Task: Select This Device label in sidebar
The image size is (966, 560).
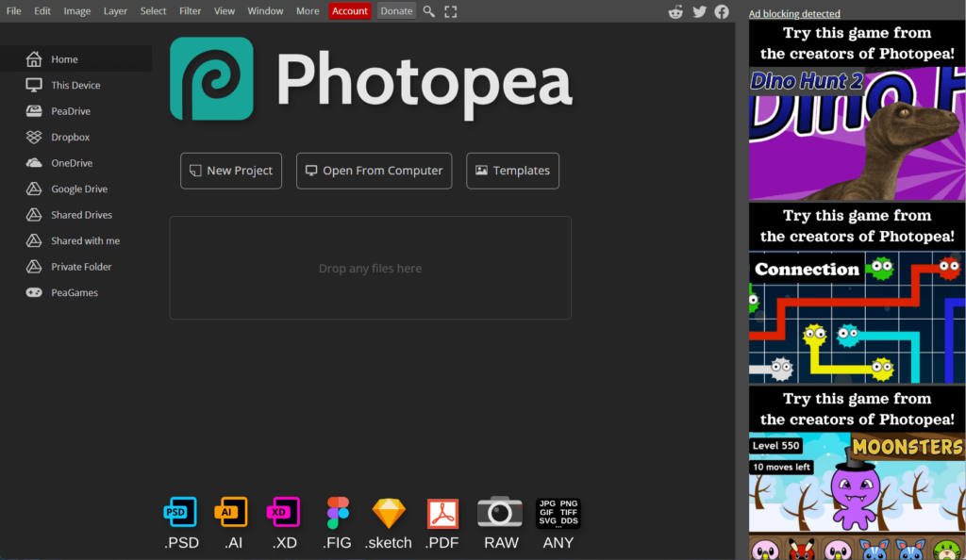Action: [x=75, y=85]
